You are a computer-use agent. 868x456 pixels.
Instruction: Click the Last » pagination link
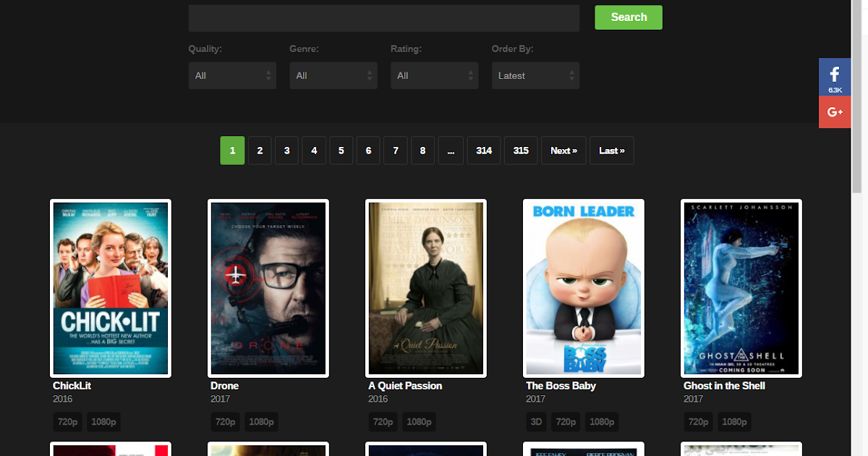click(x=612, y=151)
